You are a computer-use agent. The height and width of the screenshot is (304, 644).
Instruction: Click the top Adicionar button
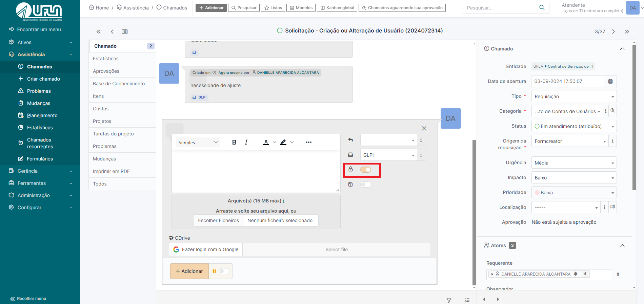coord(211,8)
